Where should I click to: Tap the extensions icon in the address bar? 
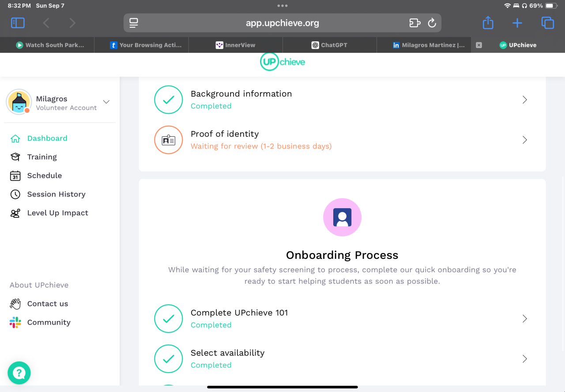(415, 23)
